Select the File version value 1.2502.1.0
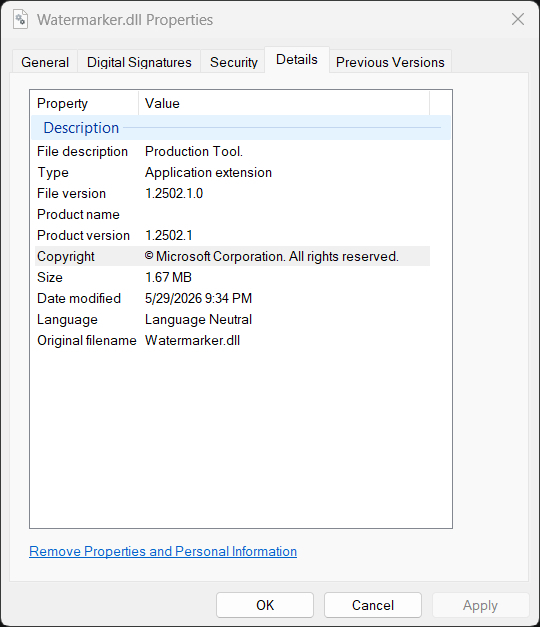This screenshot has height=627, width=540. tap(174, 194)
